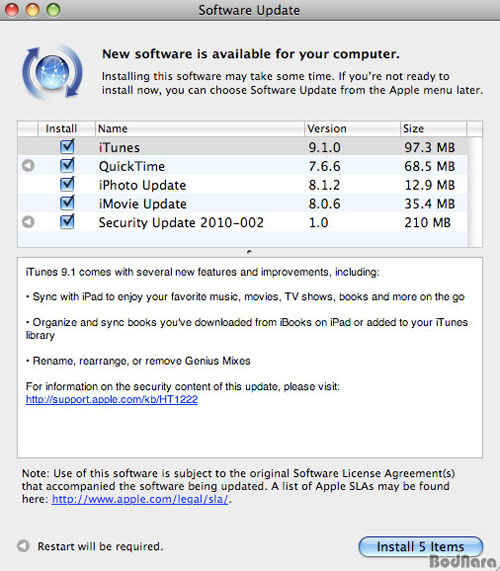500x571 pixels.
Task: Toggle the iPhoto Update install checkbox
Action: pos(67,184)
